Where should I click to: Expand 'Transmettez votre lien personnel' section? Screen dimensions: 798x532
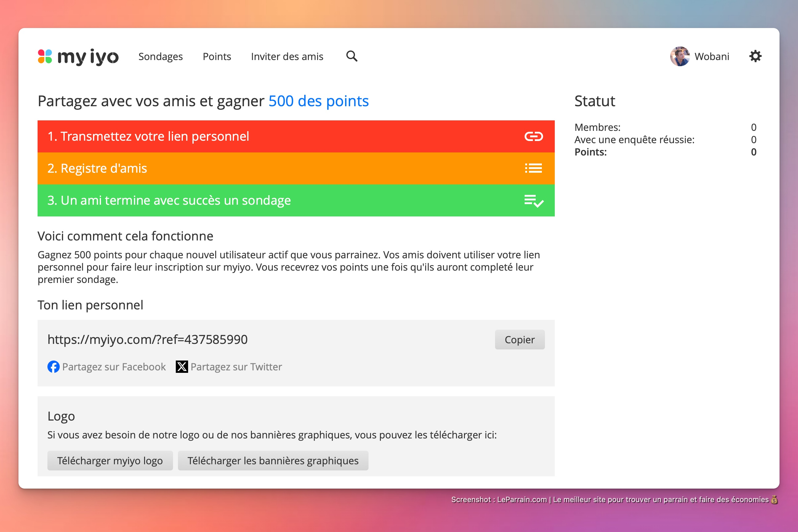pos(148,136)
